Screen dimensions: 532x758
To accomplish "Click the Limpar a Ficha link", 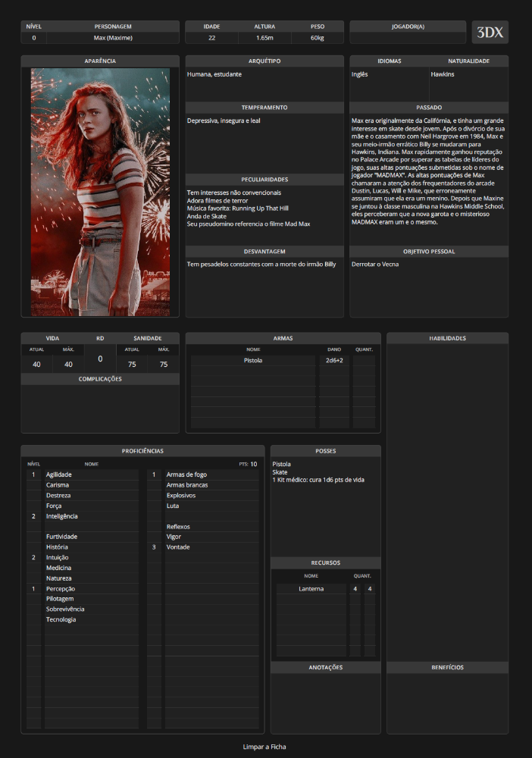I will [x=264, y=747].
